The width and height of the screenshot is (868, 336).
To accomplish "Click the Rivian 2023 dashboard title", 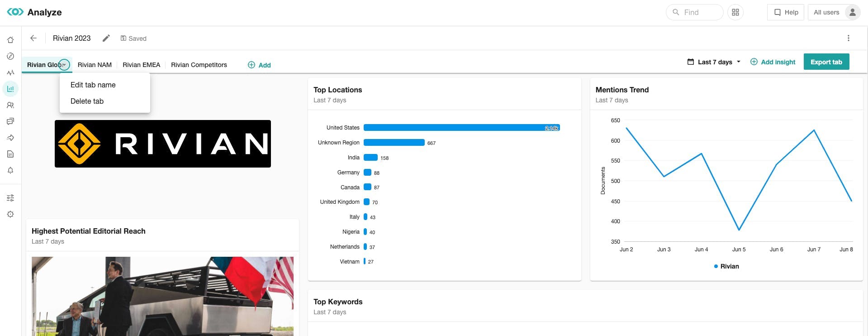I will (x=72, y=38).
